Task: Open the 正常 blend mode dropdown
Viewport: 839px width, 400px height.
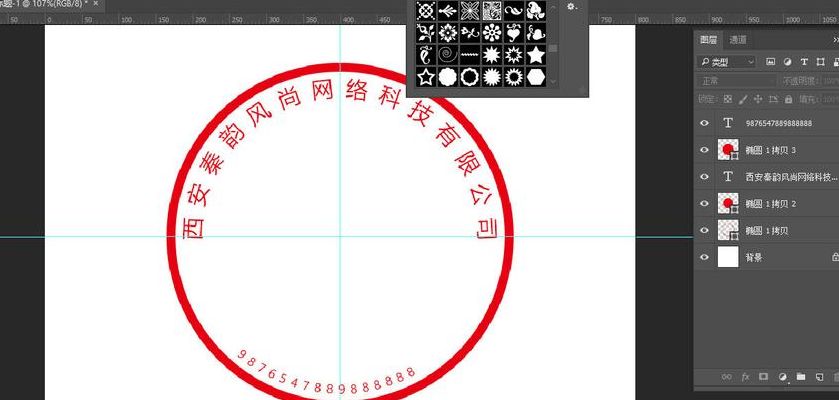Action: tap(736, 81)
